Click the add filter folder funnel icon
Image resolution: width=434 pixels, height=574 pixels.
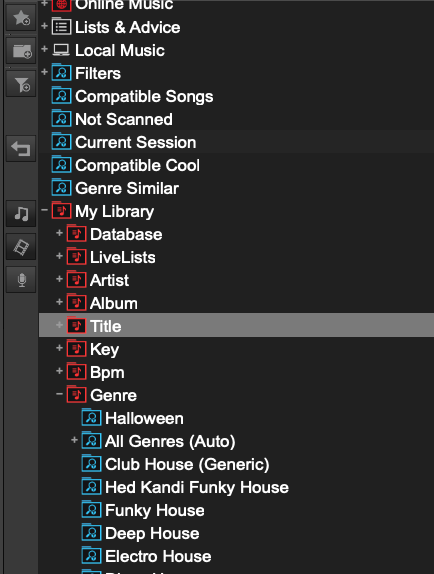point(21,84)
